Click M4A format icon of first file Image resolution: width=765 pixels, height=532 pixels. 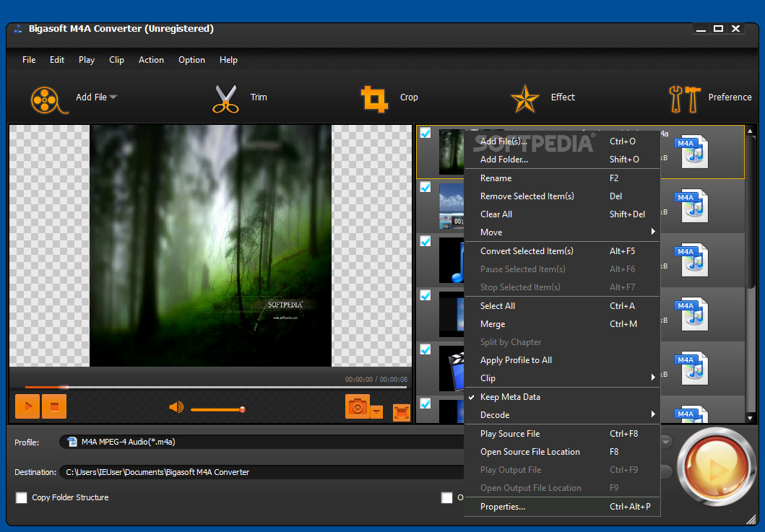pos(692,152)
